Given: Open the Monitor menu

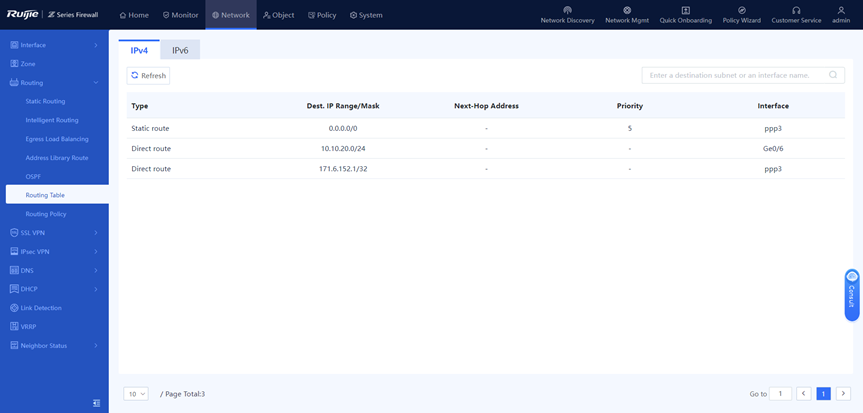Looking at the screenshot, I should pyautogui.click(x=180, y=15).
